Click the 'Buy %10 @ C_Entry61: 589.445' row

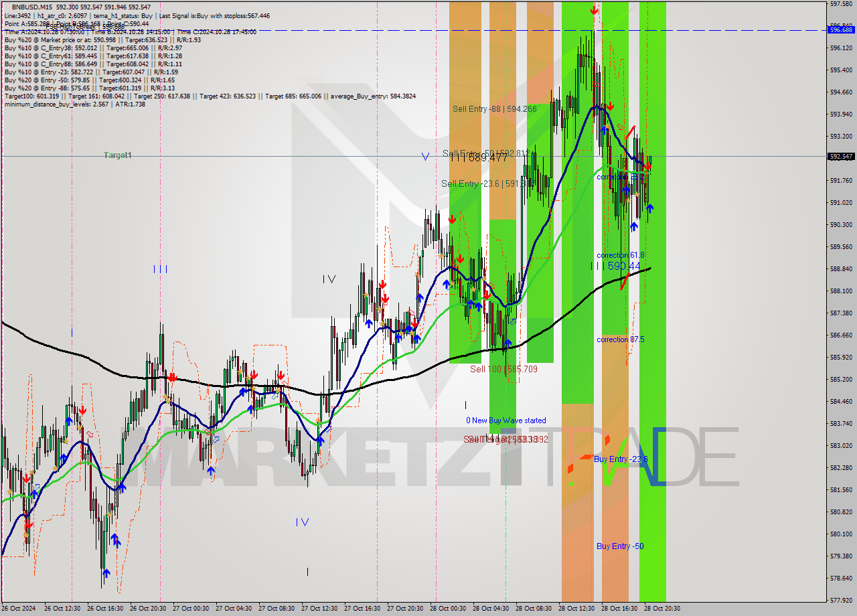pyautogui.click(x=93, y=56)
